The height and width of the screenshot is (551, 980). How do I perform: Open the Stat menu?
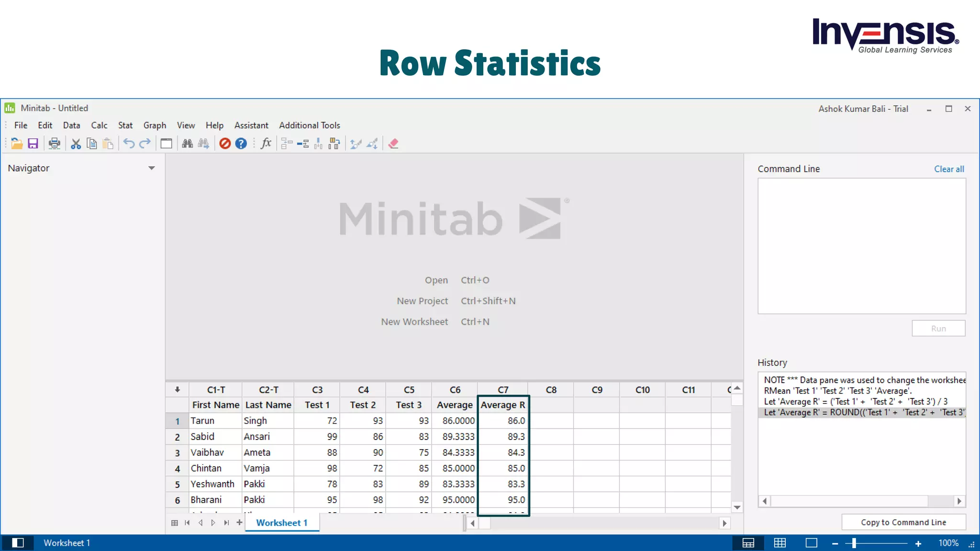tap(125, 125)
